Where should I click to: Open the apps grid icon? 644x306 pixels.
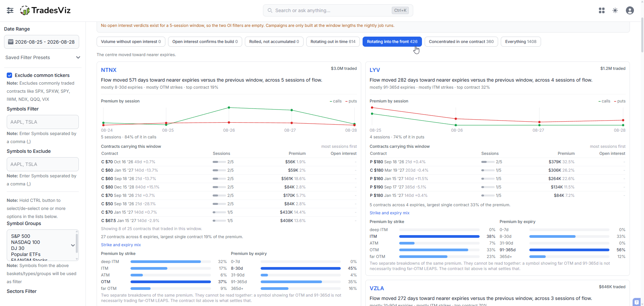click(602, 10)
